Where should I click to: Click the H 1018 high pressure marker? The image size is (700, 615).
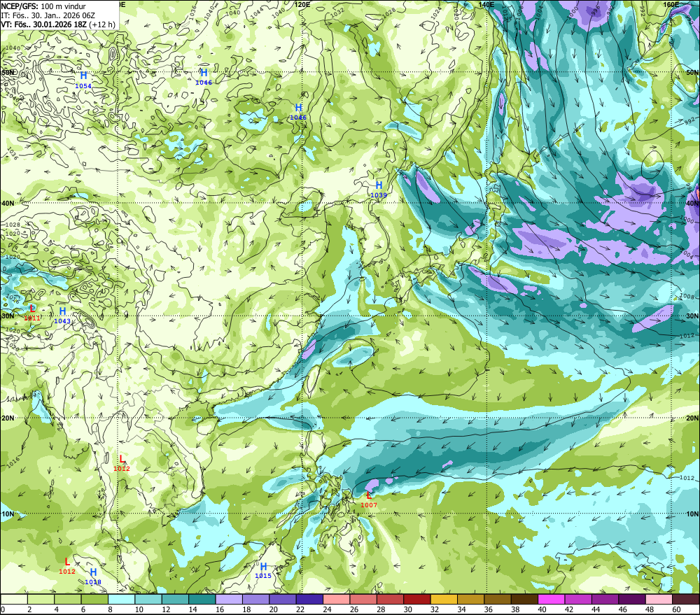click(x=93, y=577)
